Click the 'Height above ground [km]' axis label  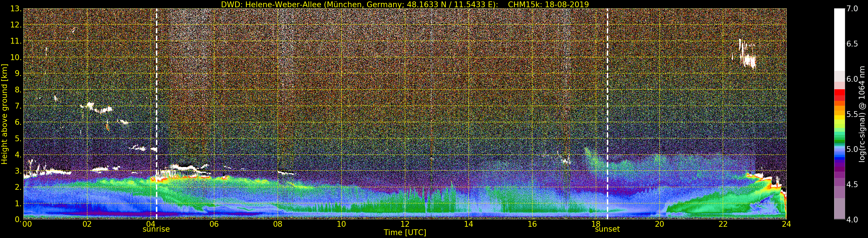tap(4, 114)
